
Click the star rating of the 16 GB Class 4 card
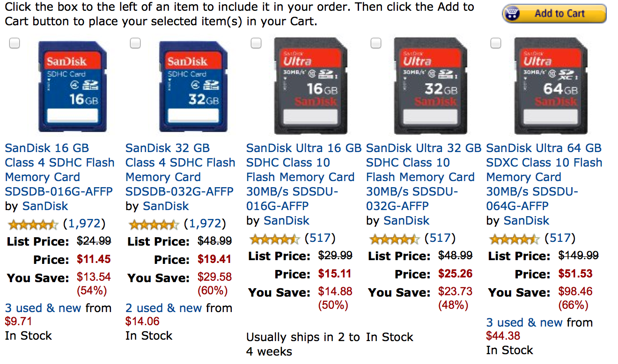(33, 225)
